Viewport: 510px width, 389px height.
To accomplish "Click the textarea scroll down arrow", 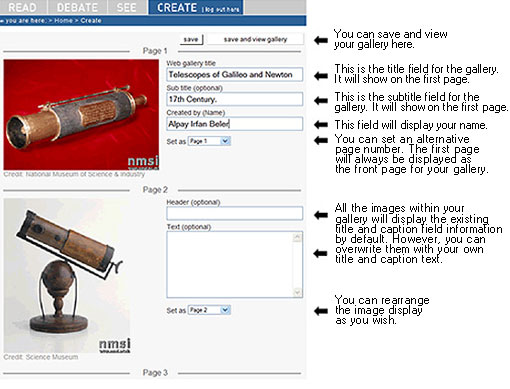I will [x=297, y=293].
